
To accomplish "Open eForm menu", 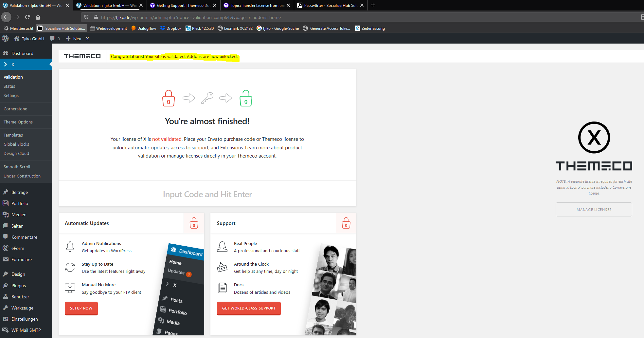I will tap(26, 248).
